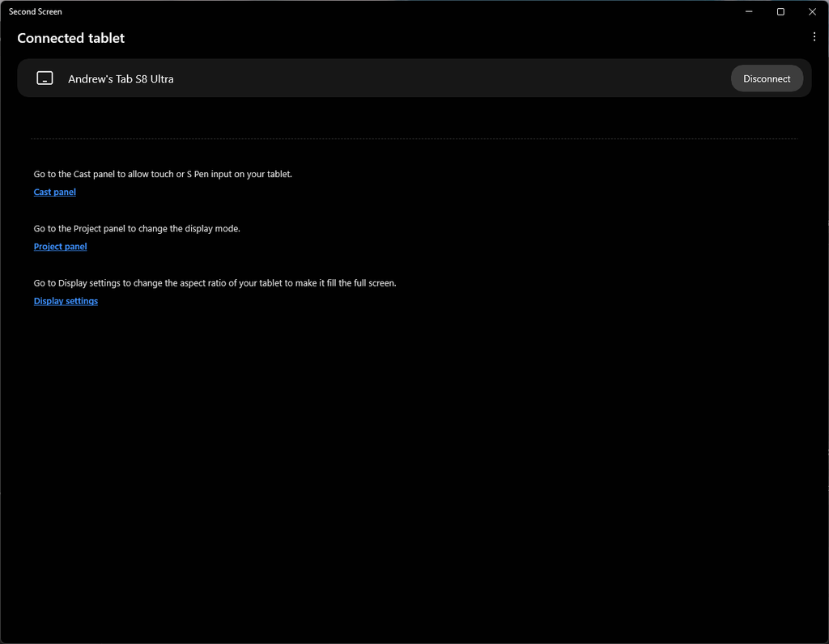The width and height of the screenshot is (829, 644).
Task: Click the tablet device icon
Action: coord(45,78)
